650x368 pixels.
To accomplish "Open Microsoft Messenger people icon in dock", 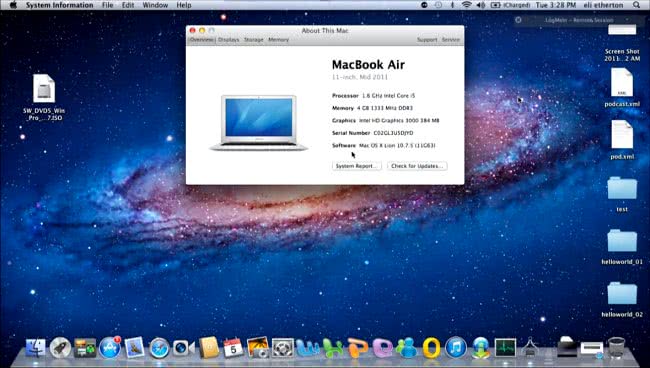I will (x=407, y=347).
